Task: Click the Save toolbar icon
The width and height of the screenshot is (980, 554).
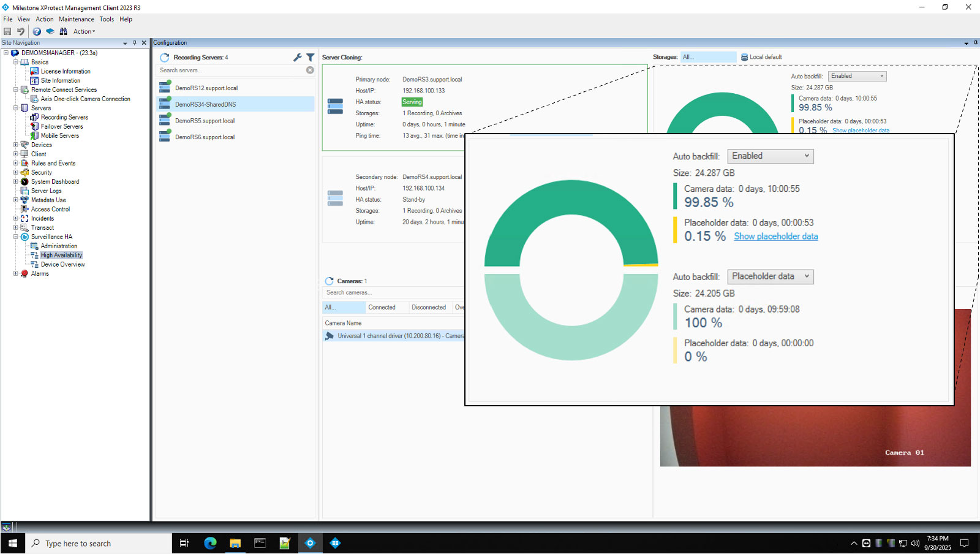Action: click(7, 31)
